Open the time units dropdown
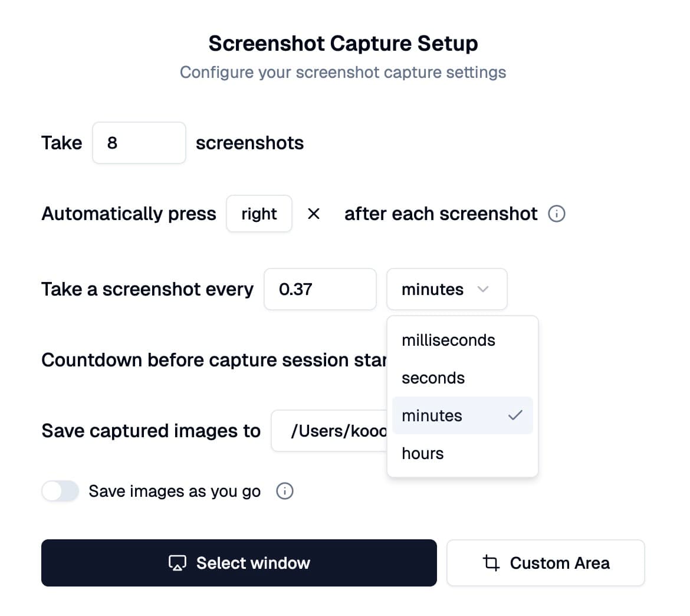The height and width of the screenshot is (616, 690). (x=446, y=289)
